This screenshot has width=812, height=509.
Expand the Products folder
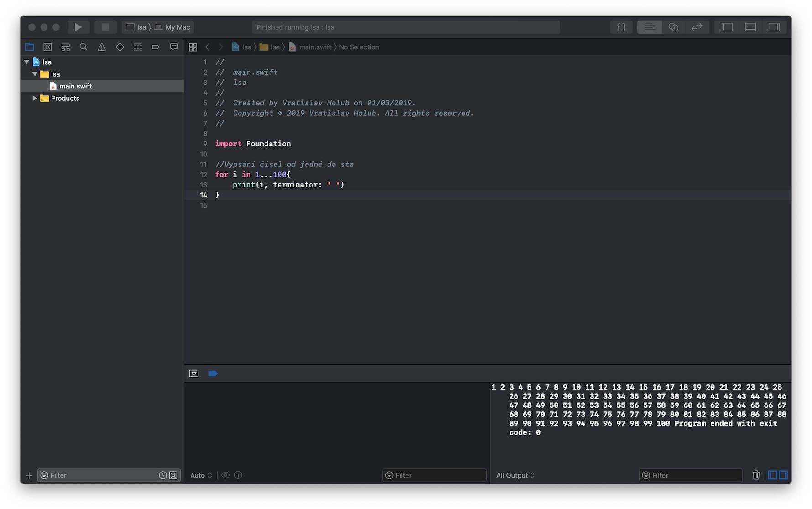click(x=35, y=98)
